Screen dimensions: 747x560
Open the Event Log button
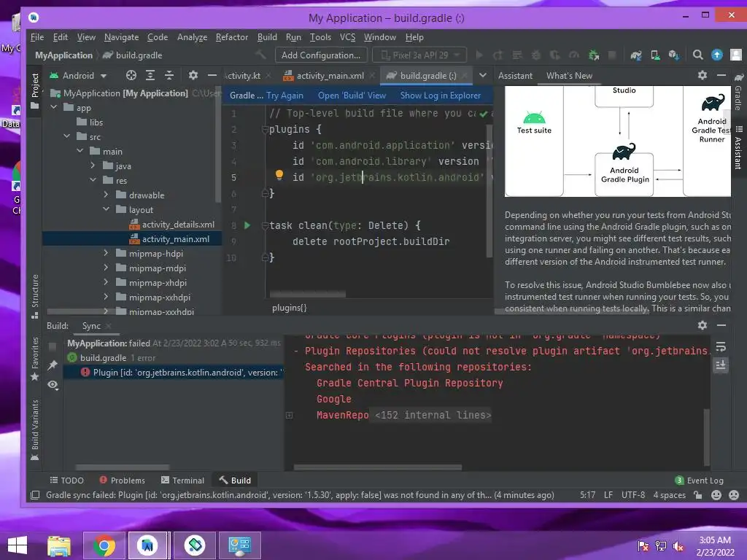pyautogui.click(x=700, y=481)
